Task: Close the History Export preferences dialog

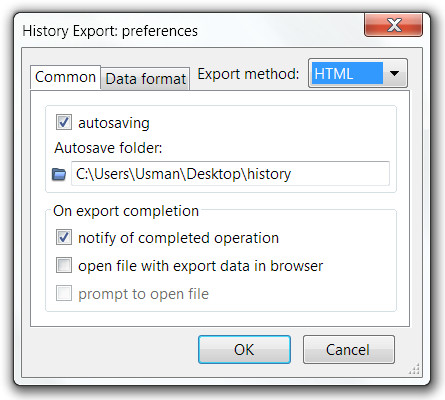Action: click(393, 25)
